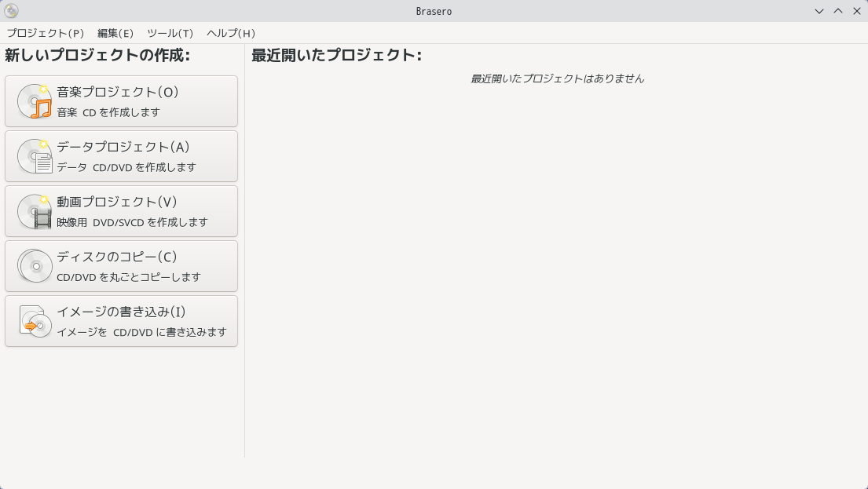The width and height of the screenshot is (868, 489).
Task: Click the disc copy double-disc icon
Action: click(35, 266)
